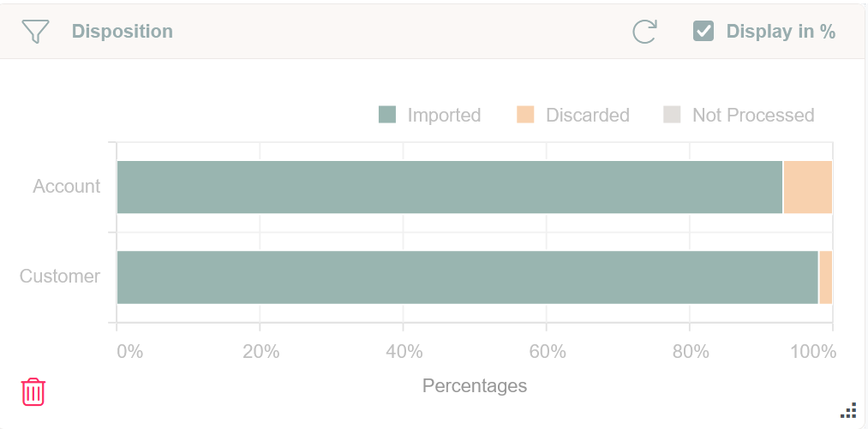Click the Disposition panel title
868x429 pixels.
[122, 32]
